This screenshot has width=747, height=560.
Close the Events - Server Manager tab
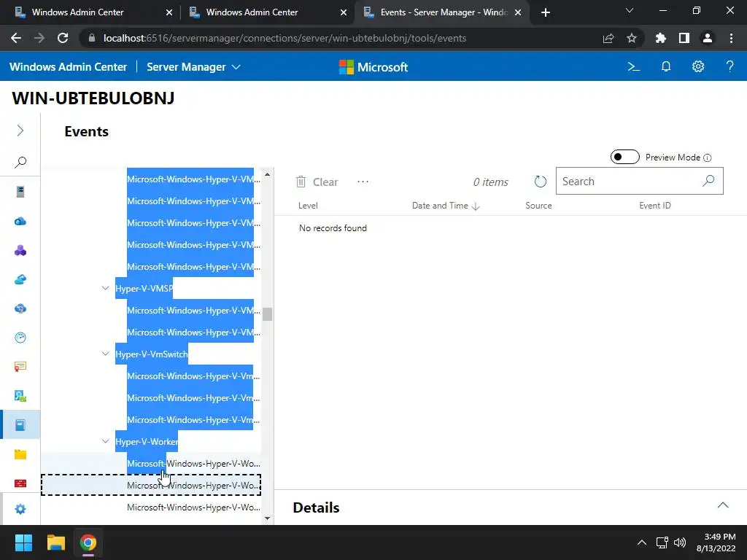[x=518, y=12]
